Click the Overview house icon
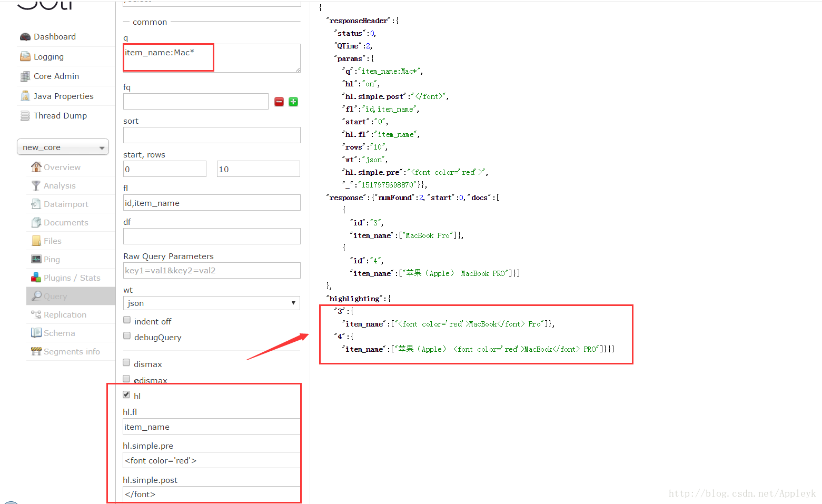 click(36, 167)
